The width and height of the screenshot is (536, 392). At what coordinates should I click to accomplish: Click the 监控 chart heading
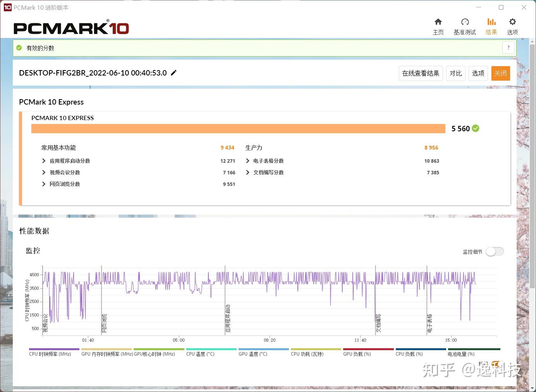click(33, 251)
